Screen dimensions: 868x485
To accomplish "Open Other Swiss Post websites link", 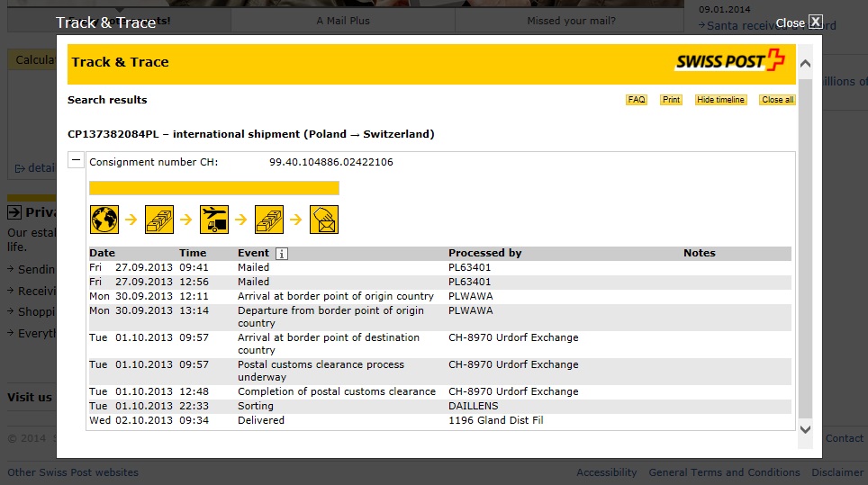I will pos(73,472).
